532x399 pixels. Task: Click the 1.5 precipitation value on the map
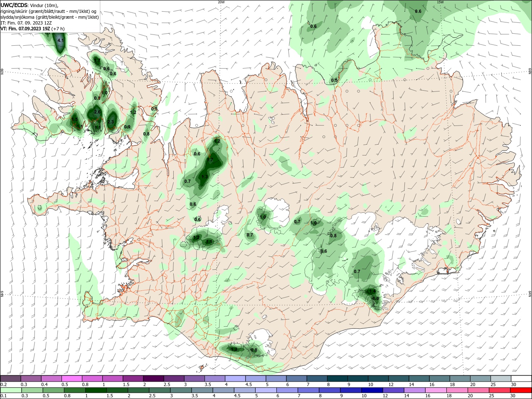click(74, 119)
